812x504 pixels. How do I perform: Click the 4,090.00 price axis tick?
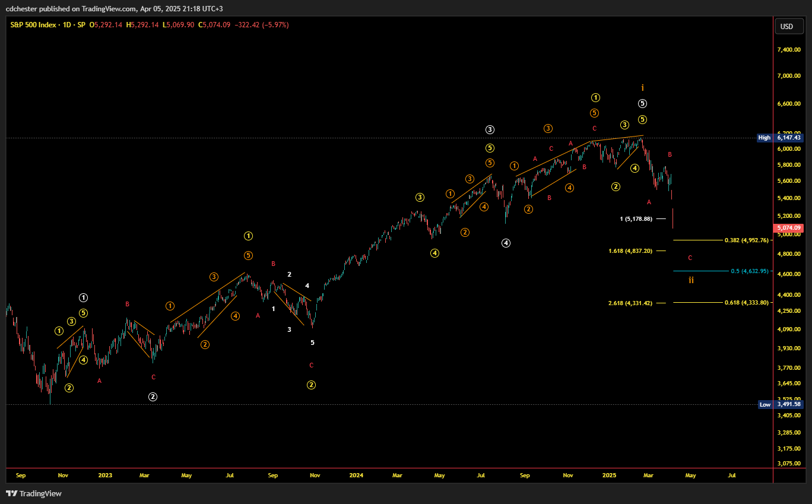point(788,329)
